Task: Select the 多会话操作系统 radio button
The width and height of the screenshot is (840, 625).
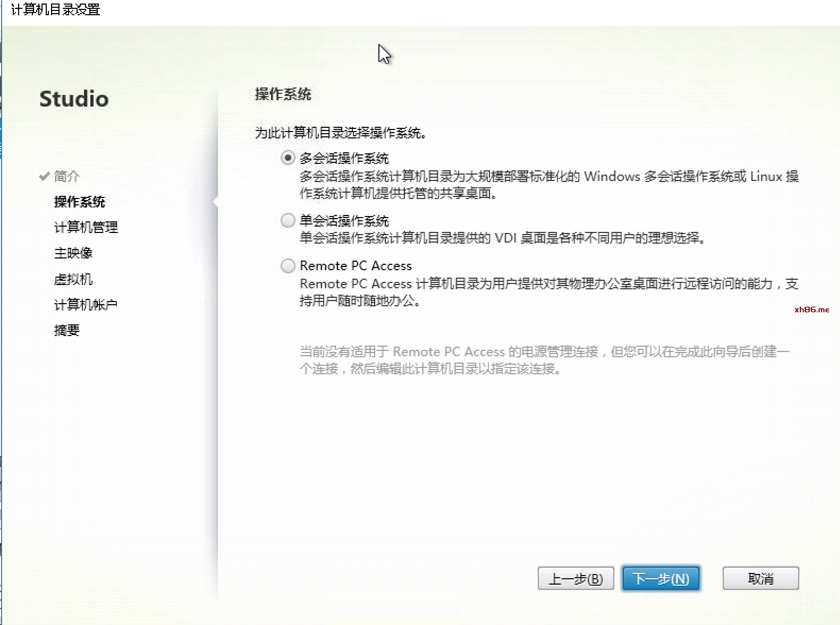Action: [x=288, y=158]
